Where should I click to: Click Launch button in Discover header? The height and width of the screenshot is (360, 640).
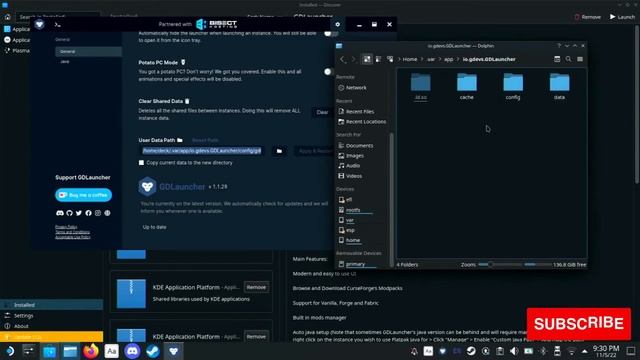(622, 17)
